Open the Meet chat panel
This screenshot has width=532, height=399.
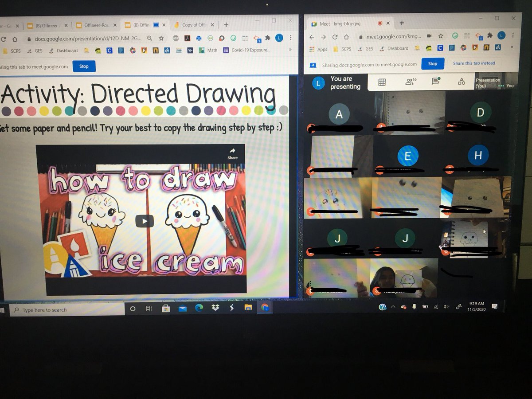click(x=436, y=81)
